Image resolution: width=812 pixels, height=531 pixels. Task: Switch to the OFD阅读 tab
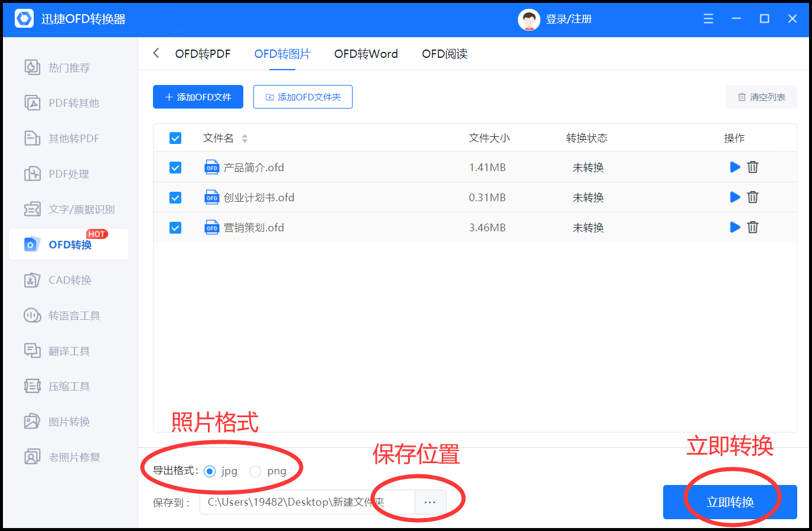click(445, 54)
